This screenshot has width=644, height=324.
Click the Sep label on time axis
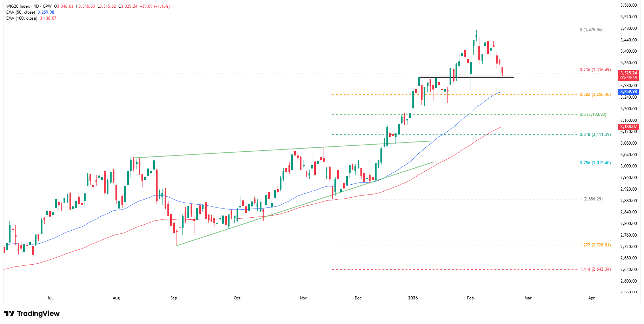pos(174,298)
